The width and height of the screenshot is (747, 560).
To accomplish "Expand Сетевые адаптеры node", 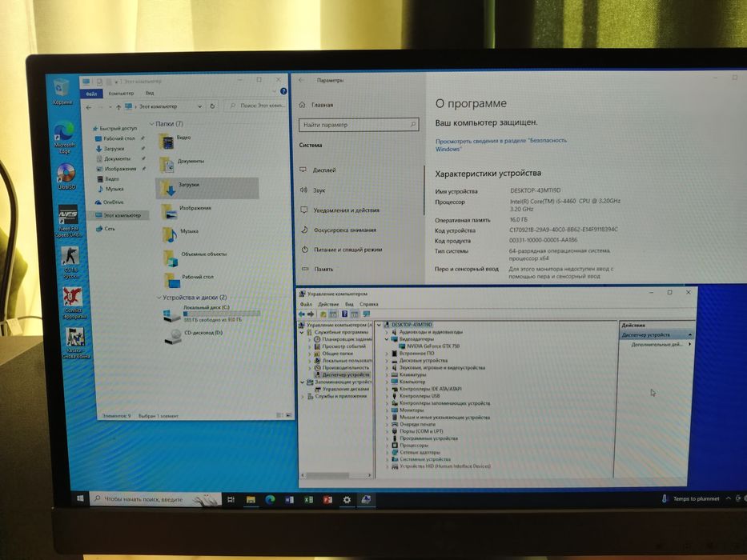I will click(387, 452).
